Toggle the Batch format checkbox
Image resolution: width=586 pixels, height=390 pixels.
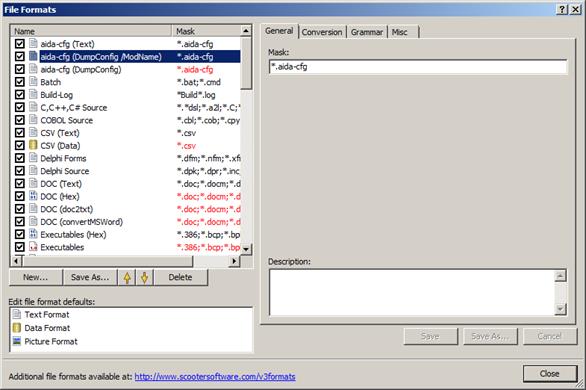pyautogui.click(x=20, y=82)
